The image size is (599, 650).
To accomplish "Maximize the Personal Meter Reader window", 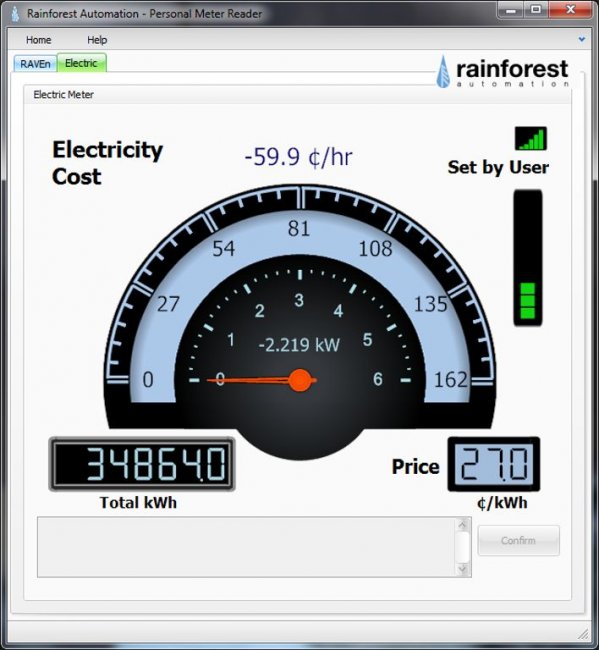I will click(536, 9).
